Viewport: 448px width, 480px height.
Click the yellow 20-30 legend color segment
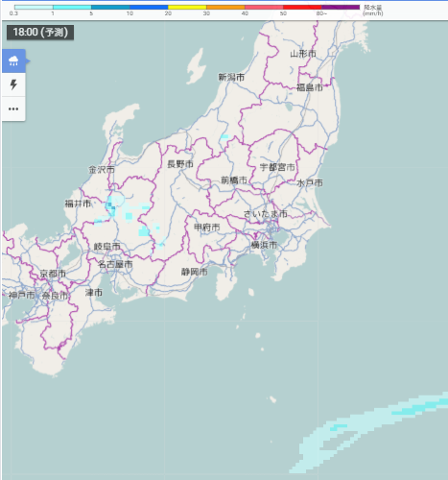tap(187, 7)
